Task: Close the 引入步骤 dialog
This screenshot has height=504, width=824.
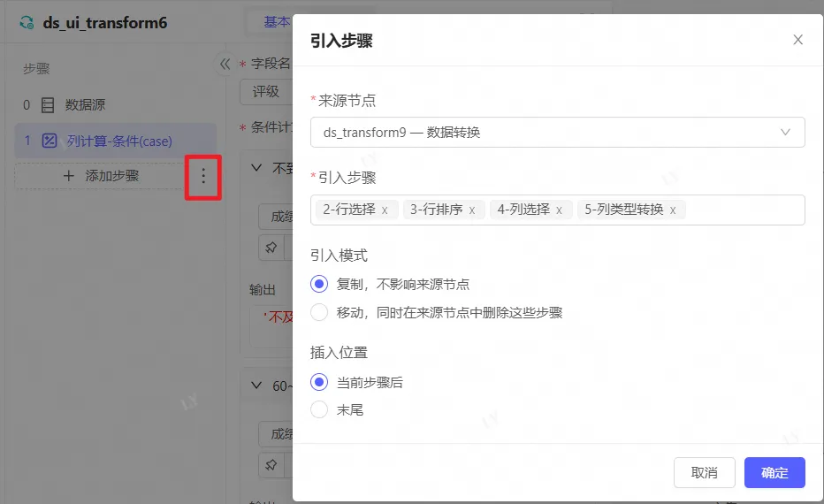Action: click(797, 40)
